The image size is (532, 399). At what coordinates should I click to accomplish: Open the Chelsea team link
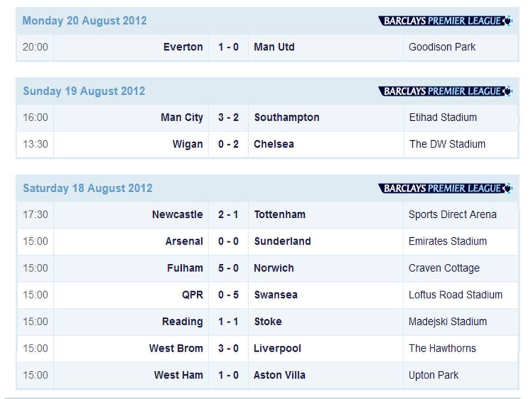(274, 144)
